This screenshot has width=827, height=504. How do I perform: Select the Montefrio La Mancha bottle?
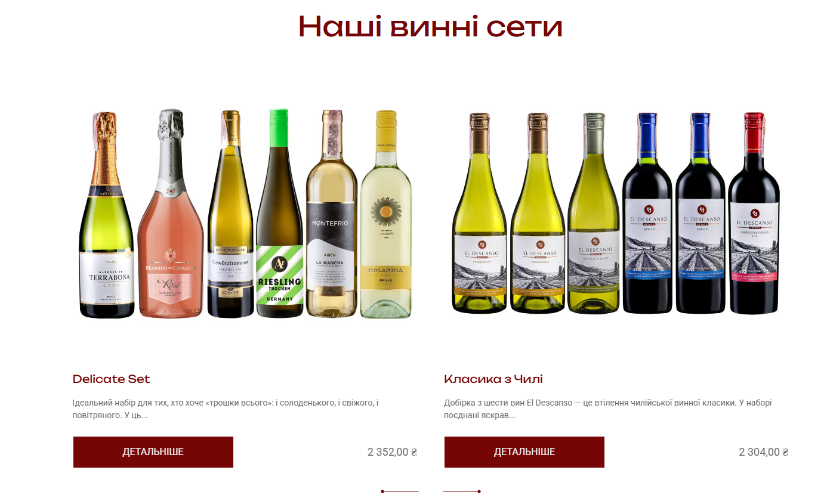[x=331, y=214]
